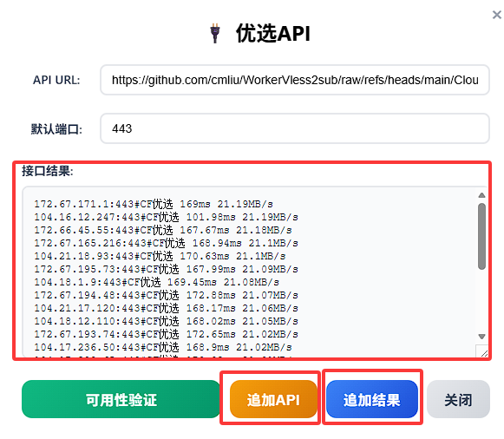Click the 172.67.171.1:443 result line
The height and width of the screenshot is (439, 504).
[154, 204]
